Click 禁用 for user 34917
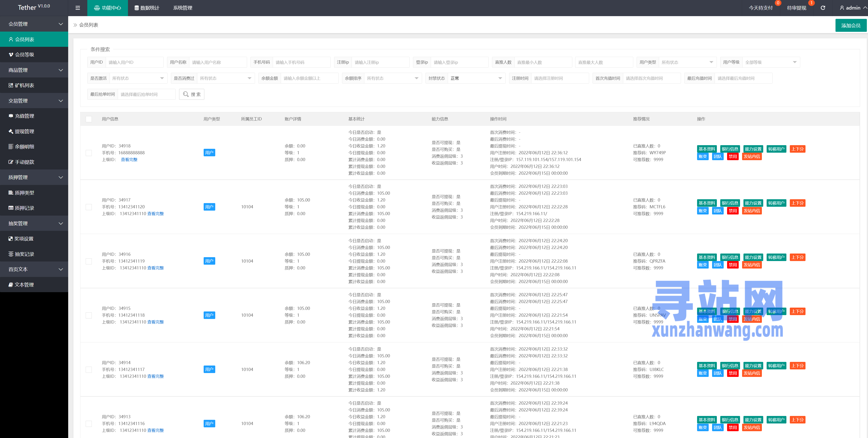The image size is (868, 438). pos(733,211)
